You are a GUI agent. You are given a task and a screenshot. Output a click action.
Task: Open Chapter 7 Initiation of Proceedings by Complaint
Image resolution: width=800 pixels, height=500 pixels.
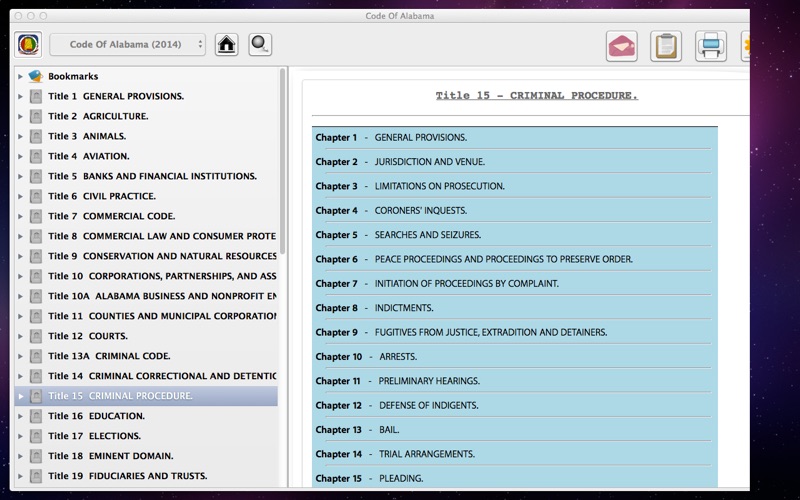coord(437,284)
